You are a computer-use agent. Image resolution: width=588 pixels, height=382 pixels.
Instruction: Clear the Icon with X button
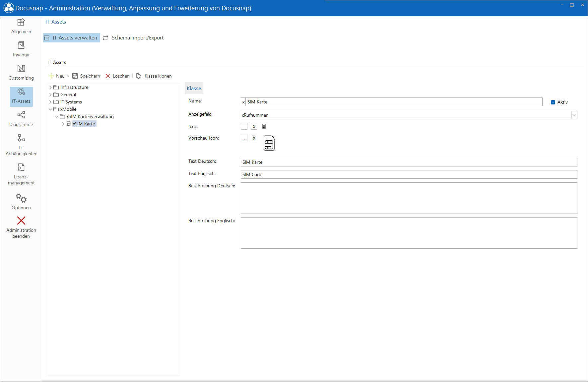pyautogui.click(x=254, y=126)
